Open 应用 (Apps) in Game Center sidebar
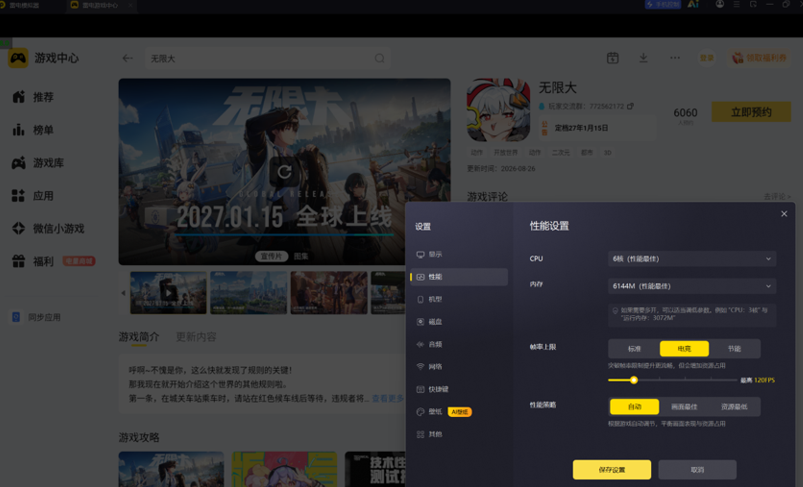This screenshot has height=487, width=803. point(33,196)
